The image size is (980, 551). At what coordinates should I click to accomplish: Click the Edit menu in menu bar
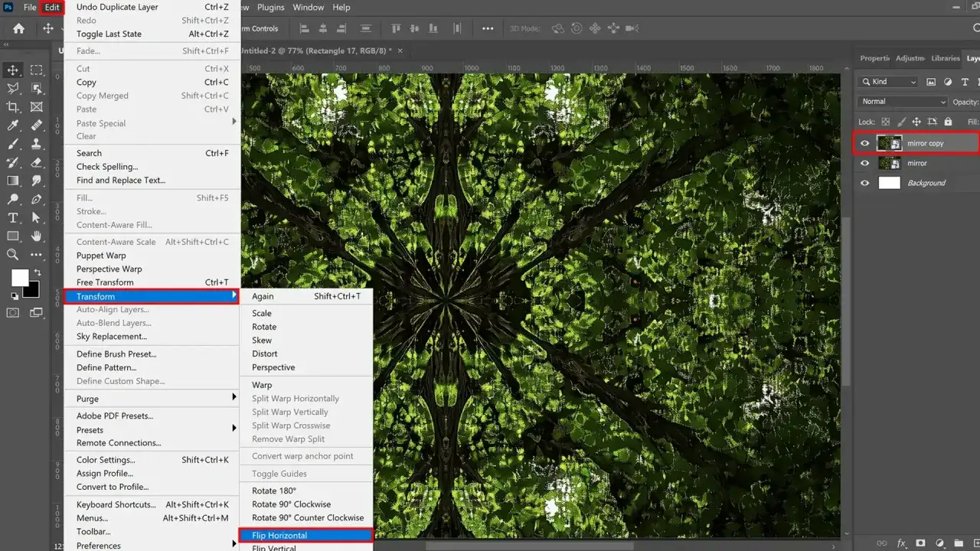pyautogui.click(x=52, y=7)
